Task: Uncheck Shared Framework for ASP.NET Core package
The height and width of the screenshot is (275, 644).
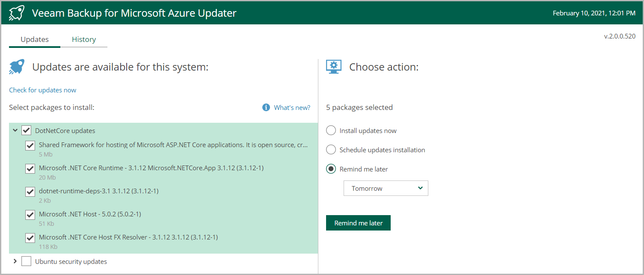Action: click(30, 145)
